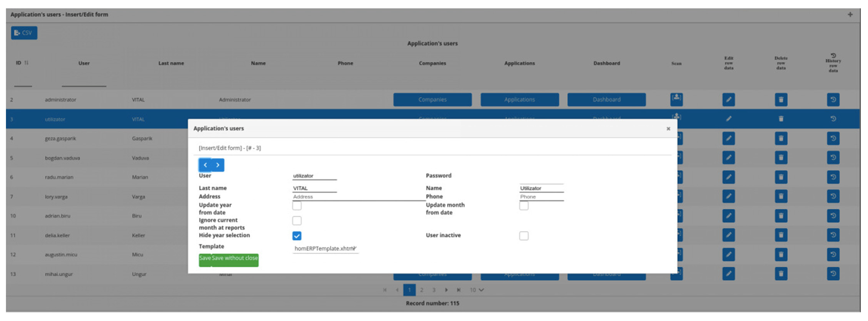Check Ignore current month at reports

click(297, 221)
